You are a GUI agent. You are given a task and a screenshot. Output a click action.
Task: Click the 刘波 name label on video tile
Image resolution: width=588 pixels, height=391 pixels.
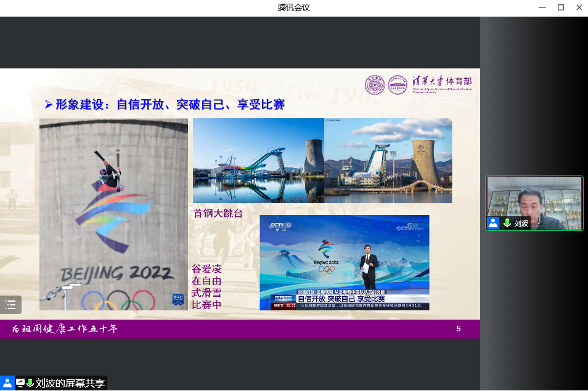pos(521,224)
